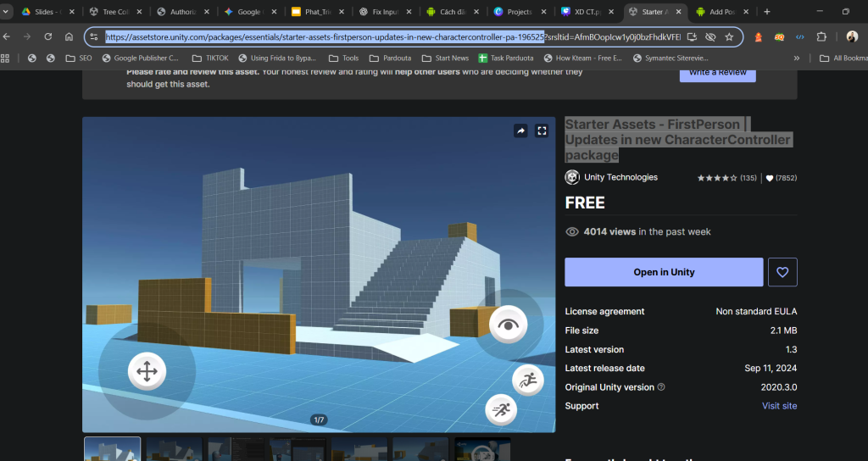Viewport: 868px width, 461px height.
Task: Click the star rating for the asset
Action: coord(716,178)
